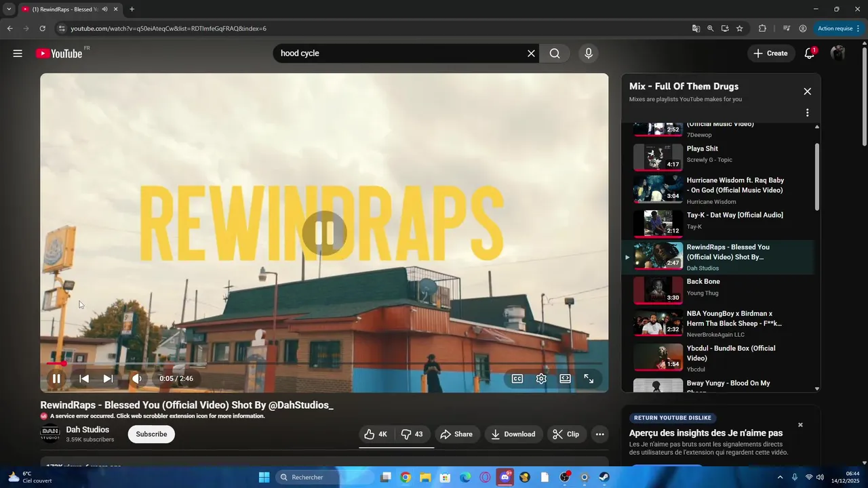This screenshot has width=868, height=488.
Task: Clip the video with the scissors button
Action: pyautogui.click(x=567, y=434)
